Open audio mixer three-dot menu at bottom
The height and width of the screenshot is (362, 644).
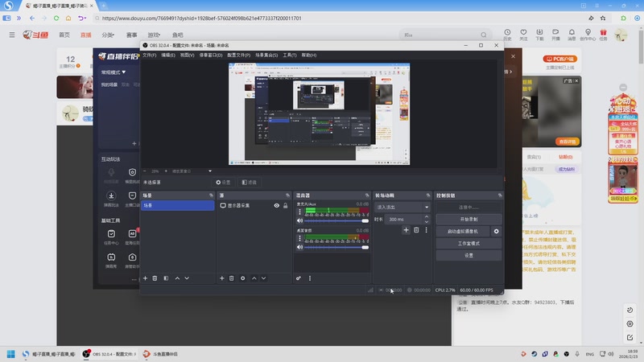(x=310, y=278)
